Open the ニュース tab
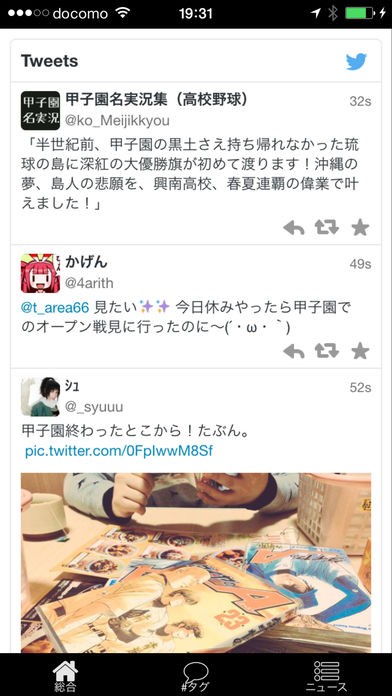Viewport: 392px width, 696px height. tap(326, 676)
